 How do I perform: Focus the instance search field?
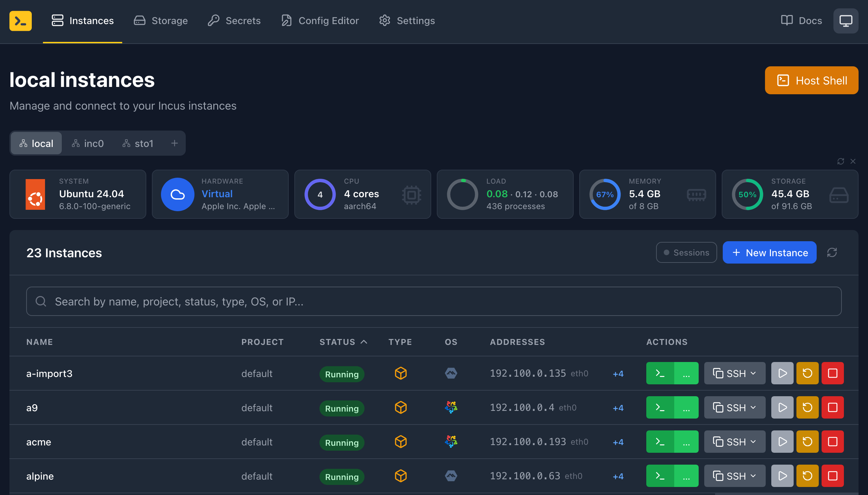(x=434, y=301)
